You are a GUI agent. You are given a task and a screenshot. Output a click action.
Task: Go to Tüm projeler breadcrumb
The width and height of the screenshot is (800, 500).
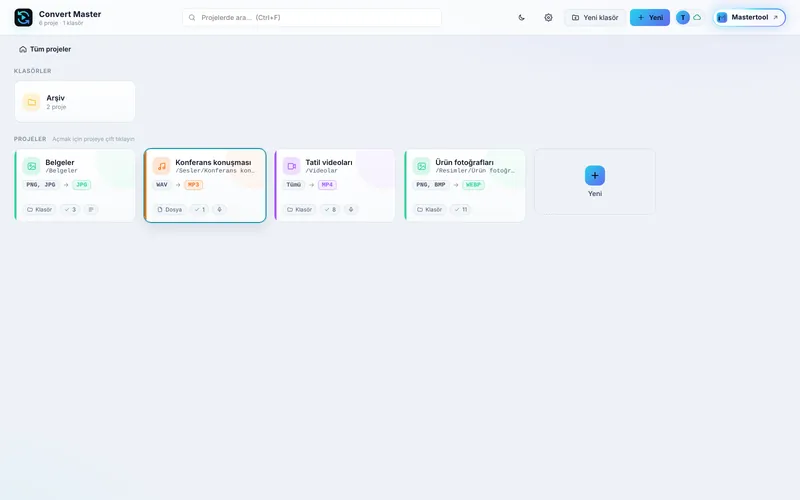tap(50, 49)
